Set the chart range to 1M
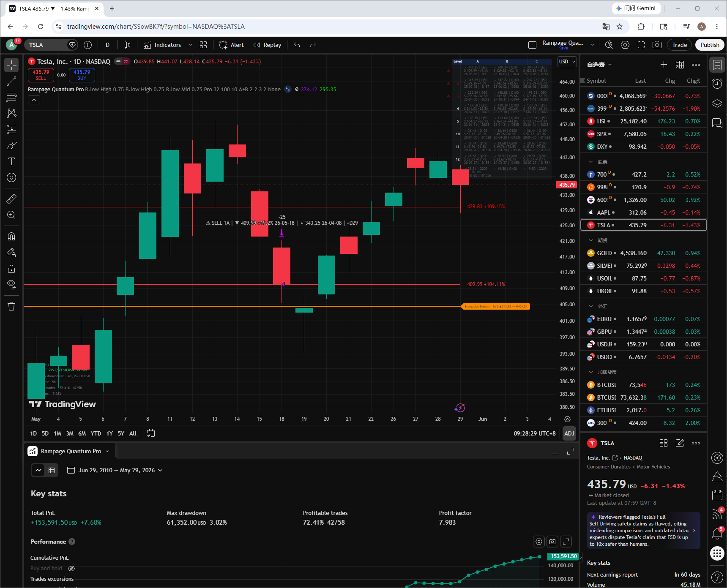The image size is (727, 588). pos(57,433)
